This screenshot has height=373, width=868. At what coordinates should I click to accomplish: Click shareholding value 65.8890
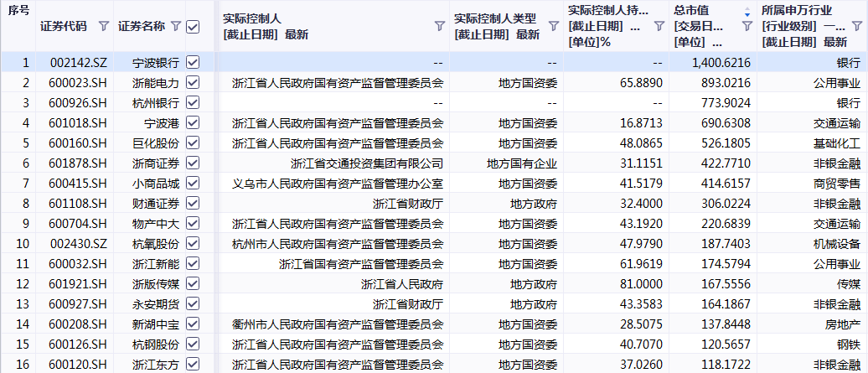(x=641, y=82)
